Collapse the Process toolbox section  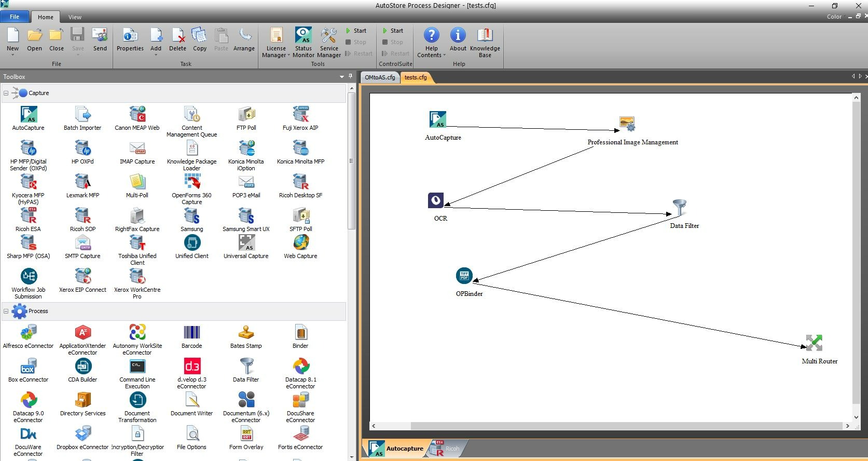pyautogui.click(x=6, y=311)
